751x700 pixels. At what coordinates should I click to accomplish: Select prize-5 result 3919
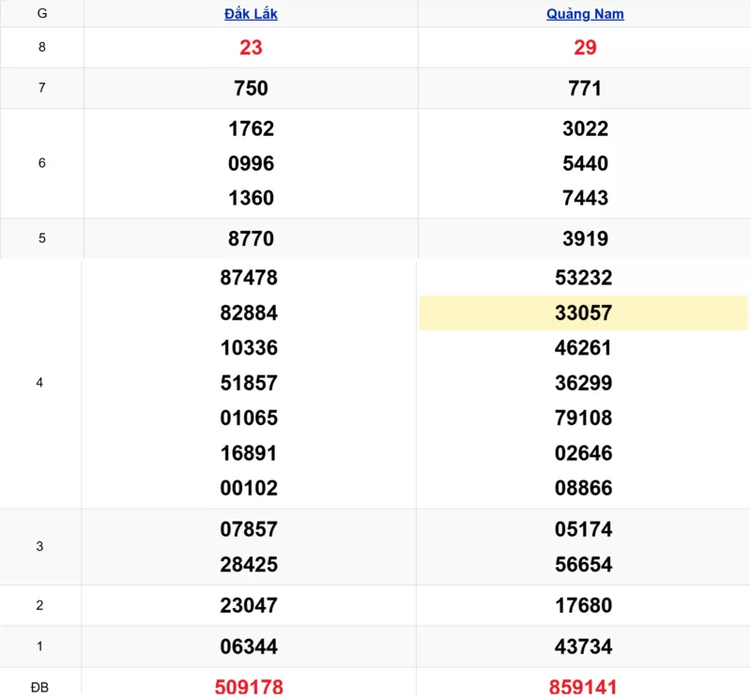coord(585,238)
